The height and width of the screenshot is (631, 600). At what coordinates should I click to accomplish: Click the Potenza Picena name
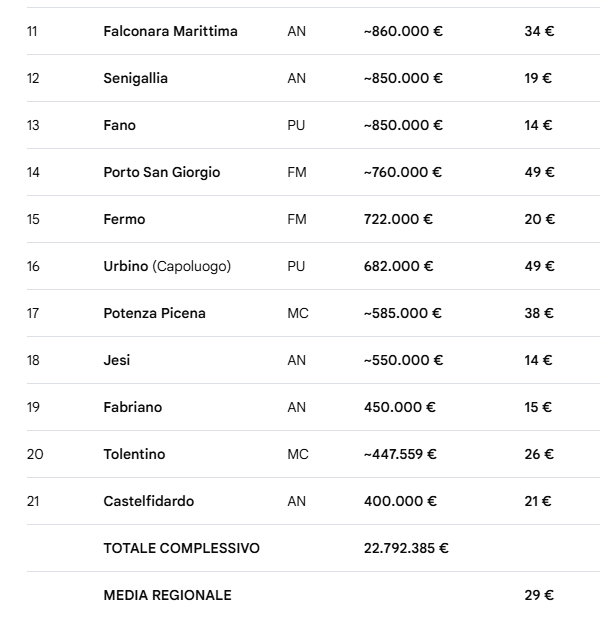pos(154,313)
